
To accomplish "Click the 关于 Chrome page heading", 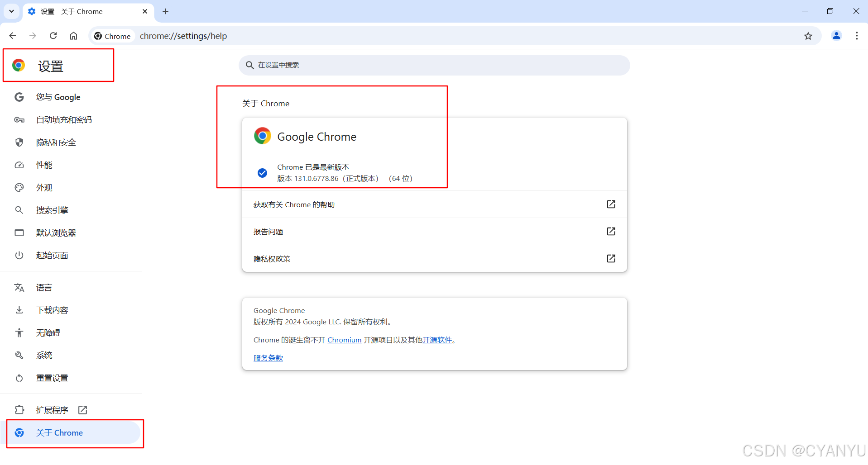I will pyautogui.click(x=266, y=104).
